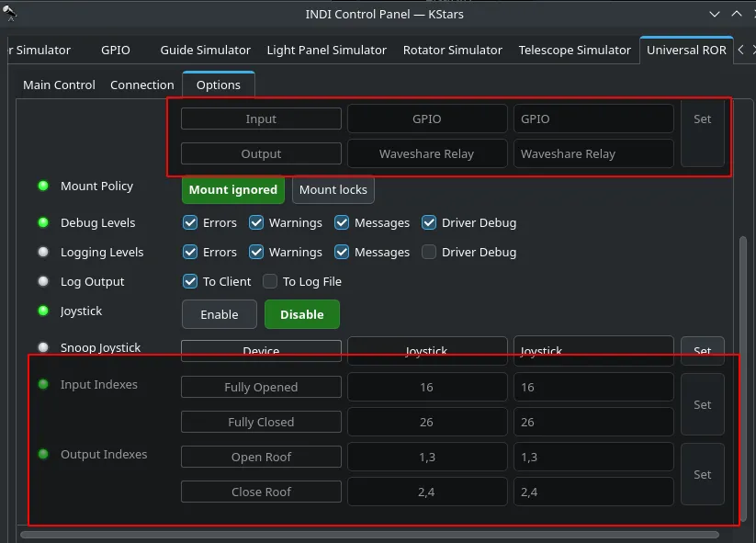The height and width of the screenshot is (543, 756).
Task: Edit the Output driver field Waveshare Relay
Action: pos(593,153)
